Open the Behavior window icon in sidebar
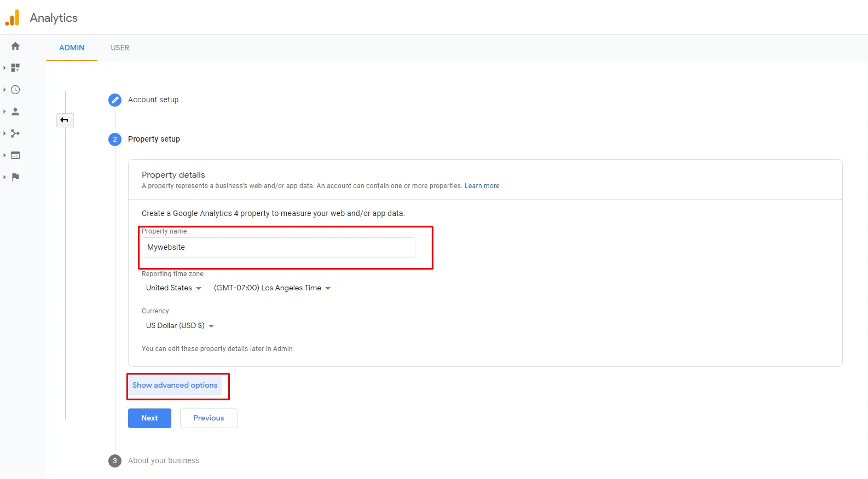This screenshot has height=479, width=868. (15, 155)
